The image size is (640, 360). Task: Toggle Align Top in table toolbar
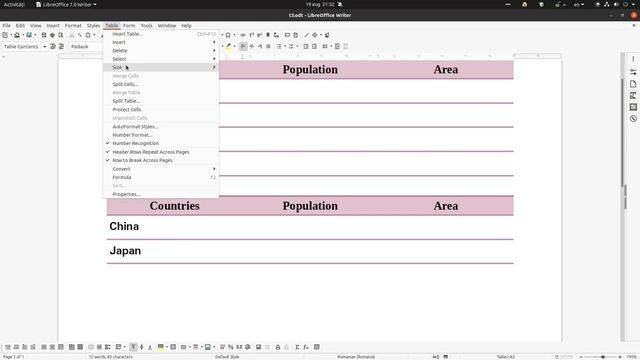click(x=133, y=347)
